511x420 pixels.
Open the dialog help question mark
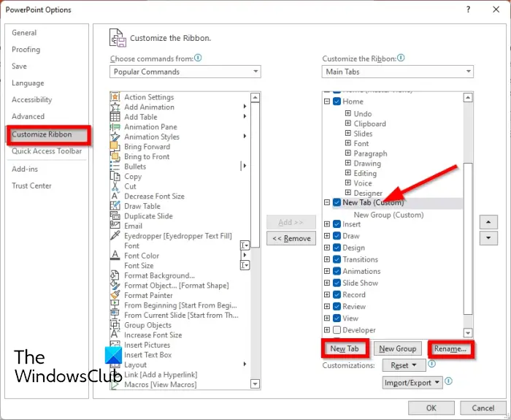click(468, 9)
